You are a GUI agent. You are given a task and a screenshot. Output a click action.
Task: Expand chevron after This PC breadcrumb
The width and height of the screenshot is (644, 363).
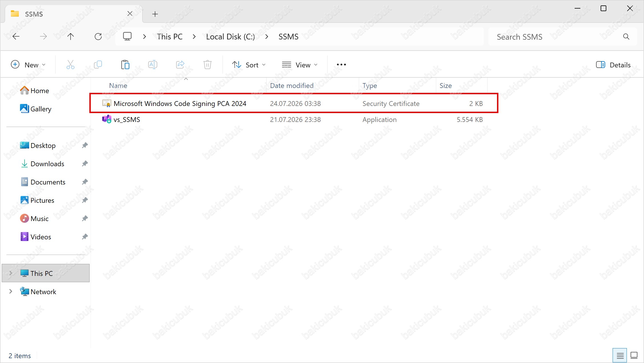coord(194,37)
